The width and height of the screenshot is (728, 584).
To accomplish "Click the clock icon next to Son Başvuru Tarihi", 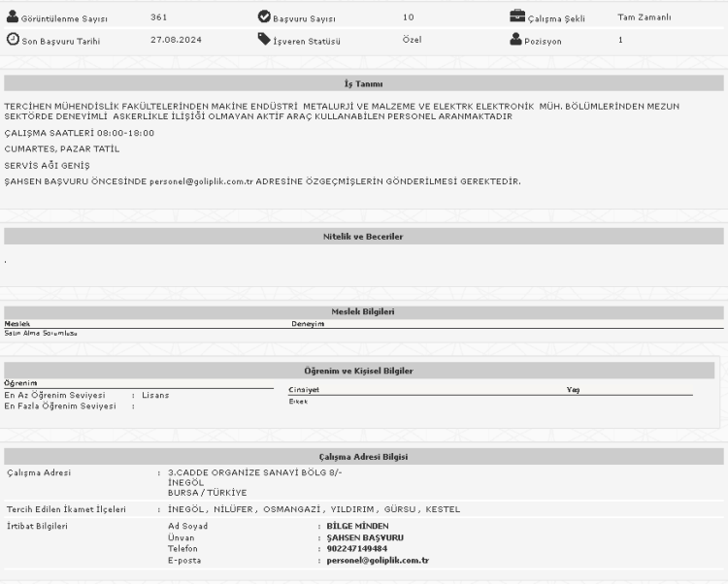I will tap(13, 40).
